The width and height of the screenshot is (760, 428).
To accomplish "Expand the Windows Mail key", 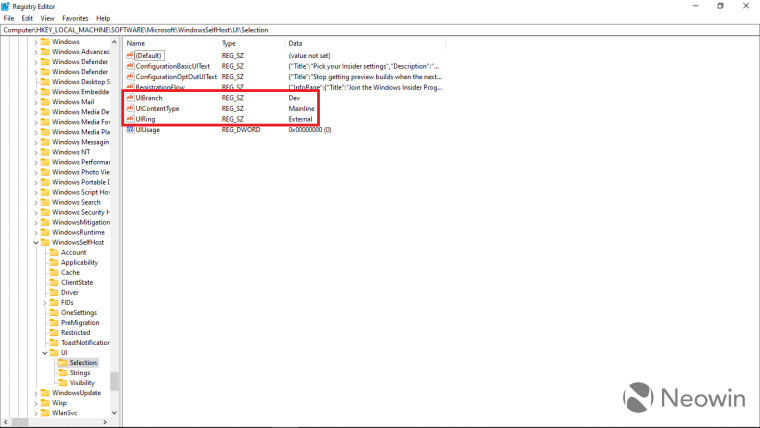I will (x=36, y=102).
